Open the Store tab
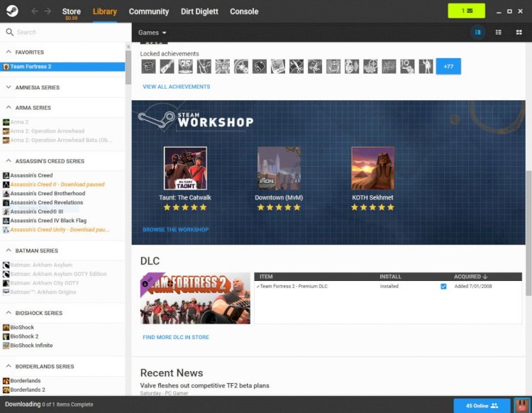 click(71, 13)
